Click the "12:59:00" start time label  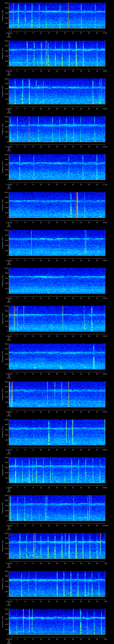tap(9, 525)
